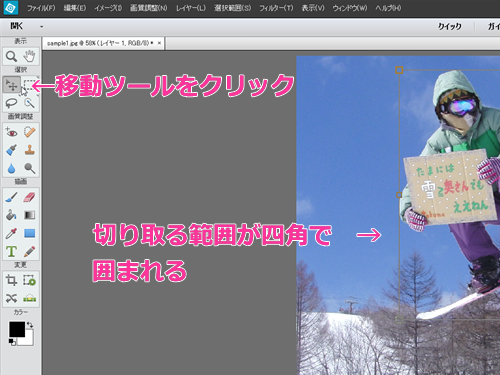
Task: Select the Smart Brush tool
Action: pyautogui.click(x=11, y=150)
